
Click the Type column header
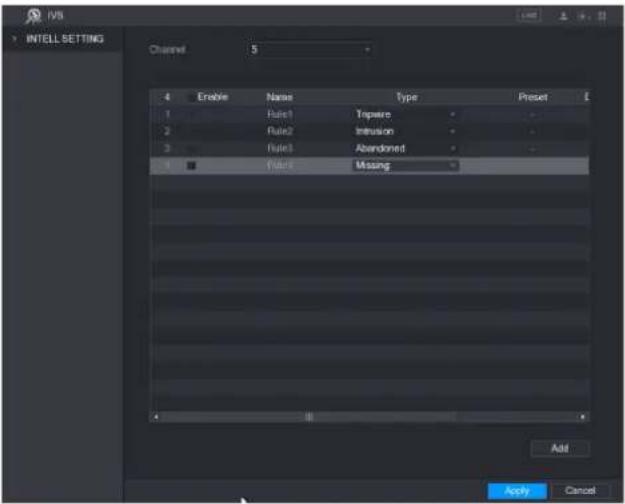pos(407,97)
